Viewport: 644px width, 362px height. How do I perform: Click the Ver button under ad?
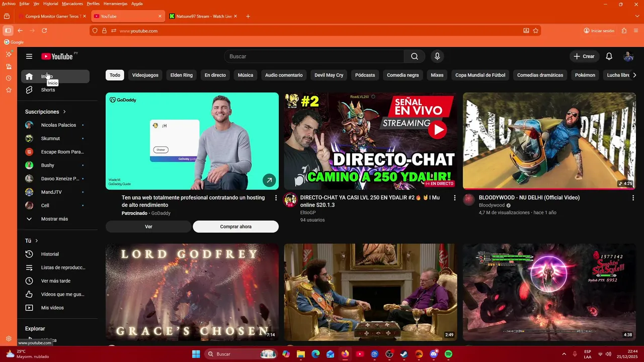pos(148,227)
